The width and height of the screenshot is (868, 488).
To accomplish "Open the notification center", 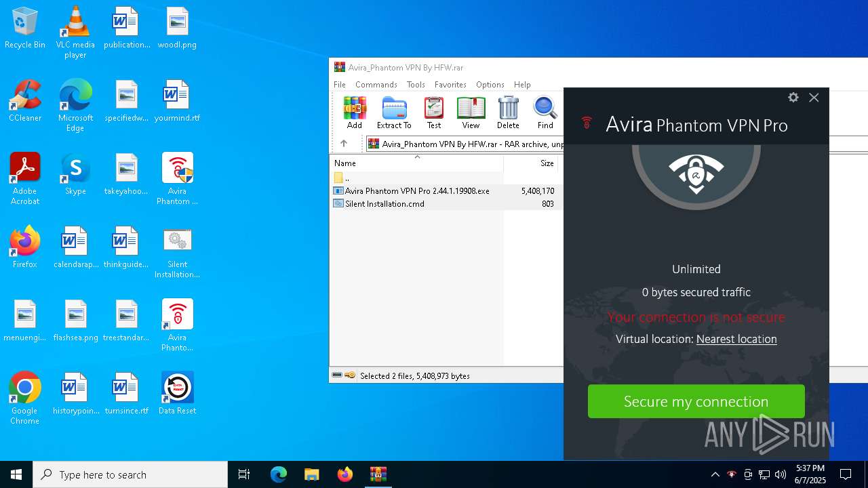I will coord(846,474).
